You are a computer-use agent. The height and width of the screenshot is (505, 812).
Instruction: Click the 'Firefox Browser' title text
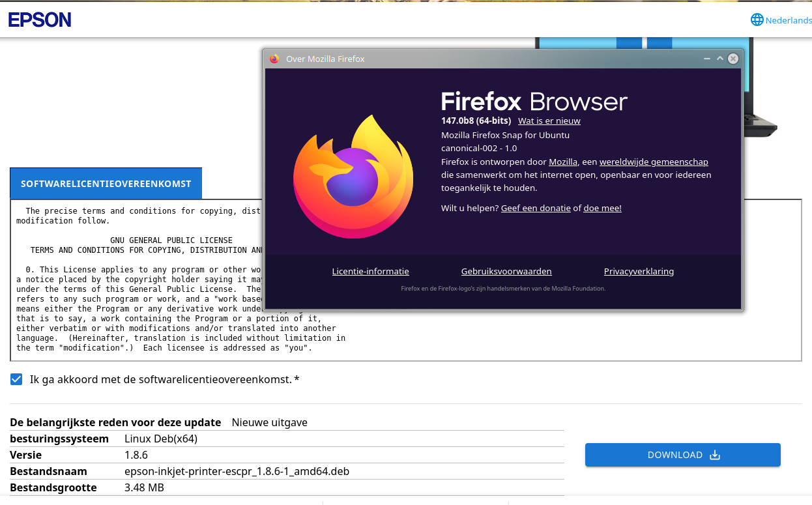click(x=534, y=102)
